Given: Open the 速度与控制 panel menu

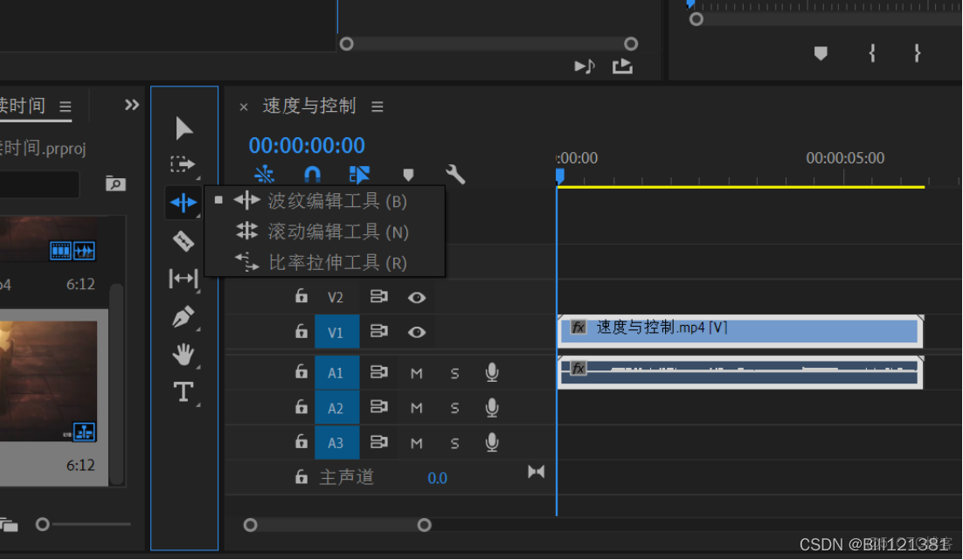Looking at the screenshot, I should pos(377,106).
